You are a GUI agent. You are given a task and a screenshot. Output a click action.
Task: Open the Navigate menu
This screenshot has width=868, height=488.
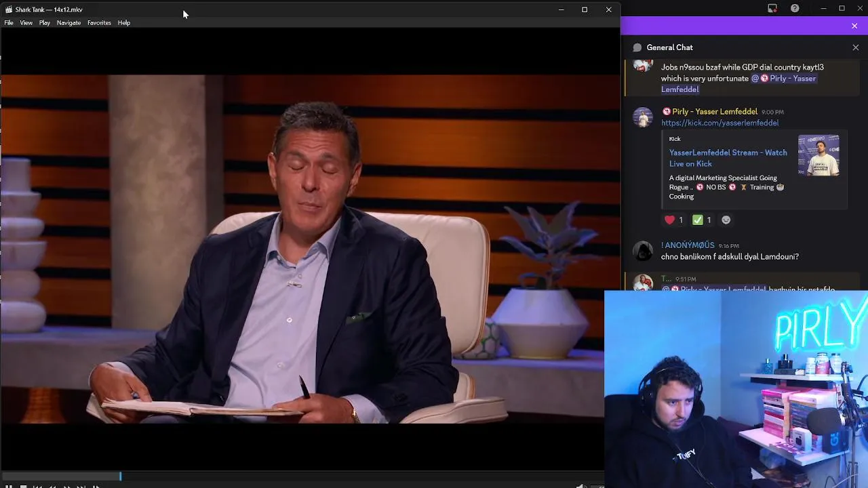(x=68, y=22)
